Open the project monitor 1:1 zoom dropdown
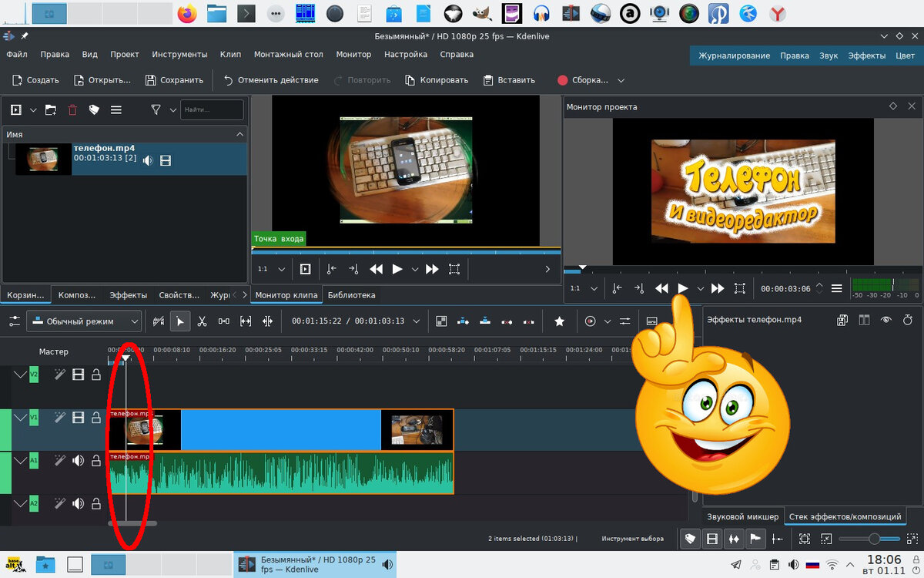The image size is (924, 578). coord(584,288)
